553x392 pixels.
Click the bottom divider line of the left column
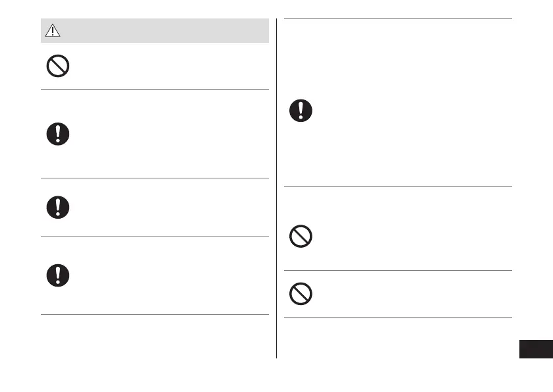point(155,315)
